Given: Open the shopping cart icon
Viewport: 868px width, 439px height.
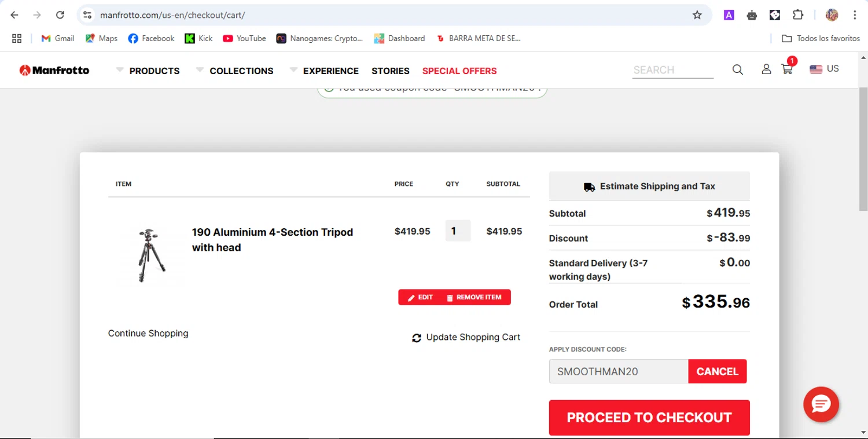Looking at the screenshot, I should point(787,68).
